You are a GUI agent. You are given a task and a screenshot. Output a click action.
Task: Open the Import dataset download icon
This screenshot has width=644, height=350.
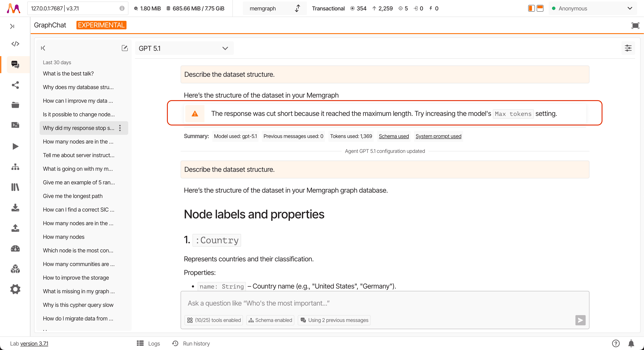tap(15, 208)
